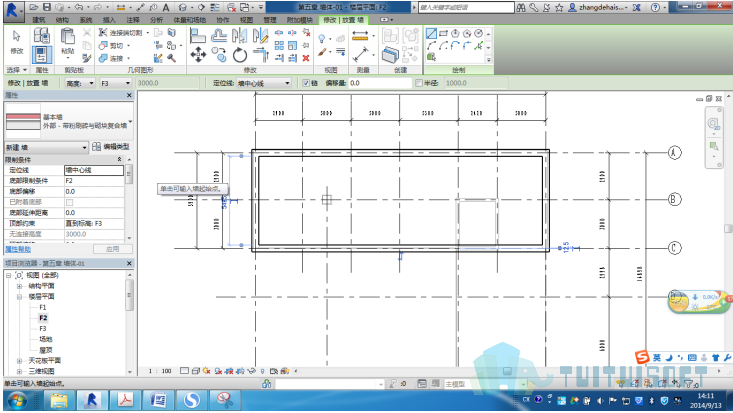The width and height of the screenshot is (733, 413).
Task: Collapse the constraints section in Properties
Action: [x=119, y=159]
